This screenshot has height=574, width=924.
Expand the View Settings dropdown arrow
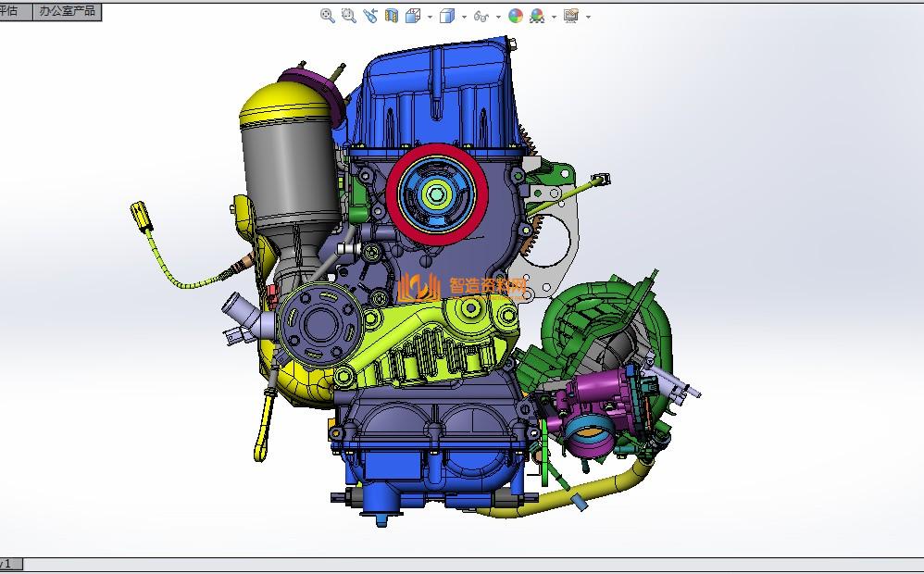point(588,17)
